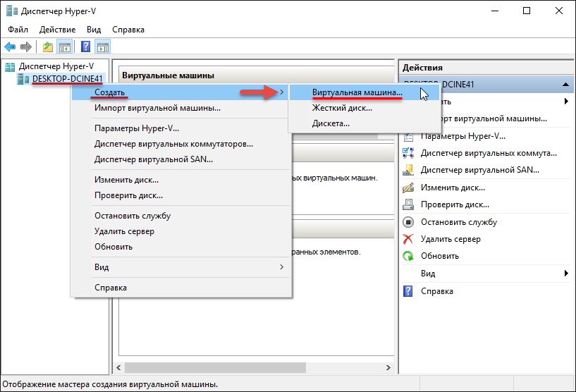Select Импорт виртуальной машины... in context menu

click(x=181, y=108)
